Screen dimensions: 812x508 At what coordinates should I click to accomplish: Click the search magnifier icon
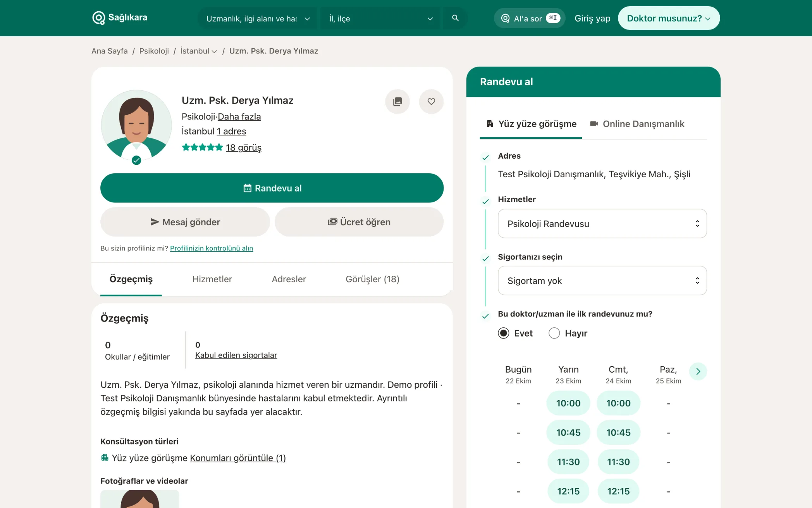455,18
